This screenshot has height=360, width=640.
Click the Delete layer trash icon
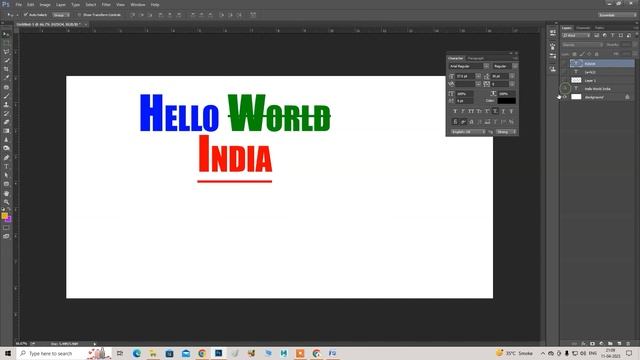point(628,344)
